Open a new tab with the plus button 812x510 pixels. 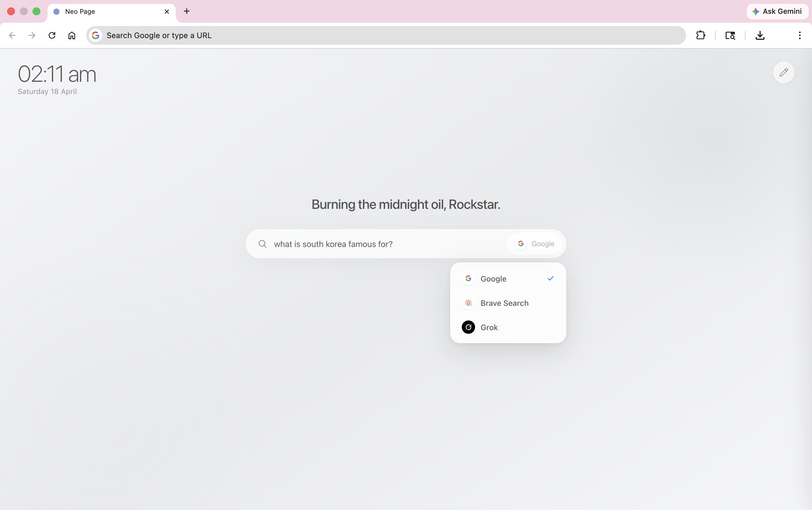pos(187,11)
